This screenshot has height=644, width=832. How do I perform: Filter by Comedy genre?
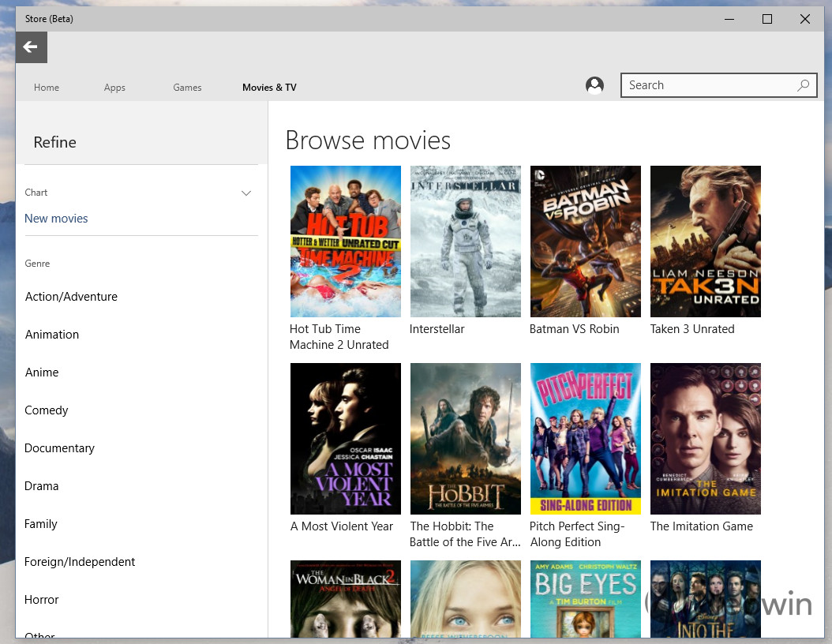[x=46, y=410]
